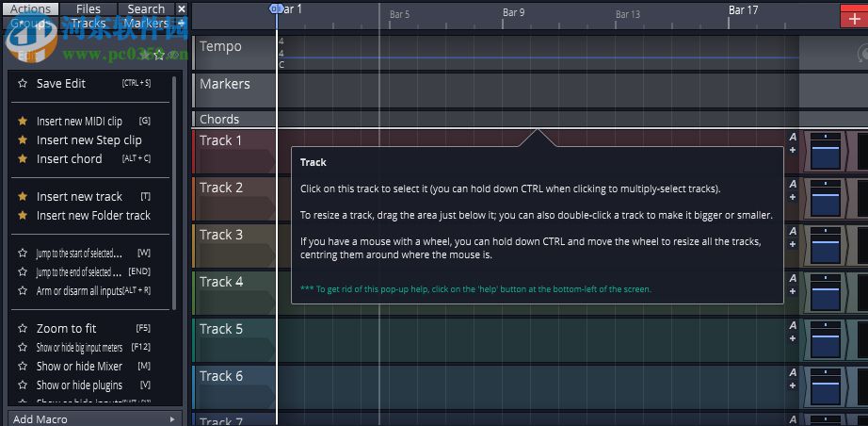Select the Tempo track header

pos(233,53)
